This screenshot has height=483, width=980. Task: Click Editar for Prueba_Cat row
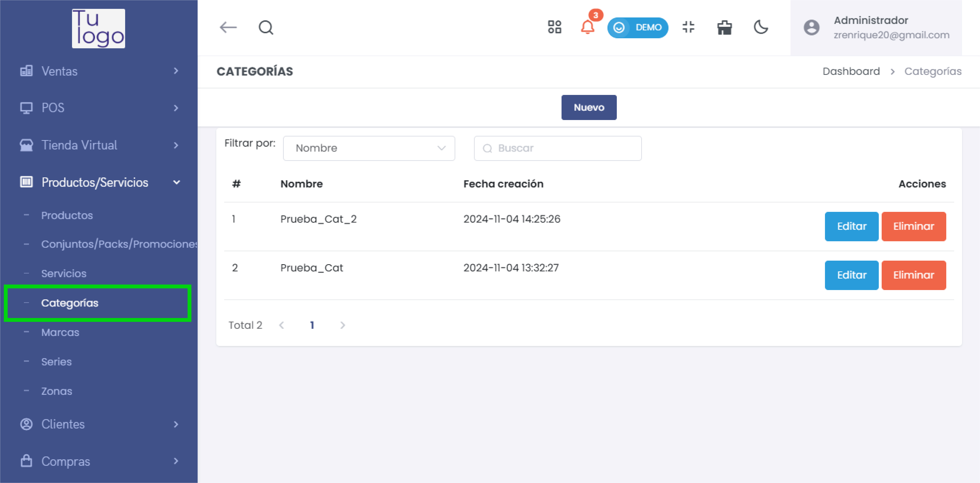click(852, 275)
